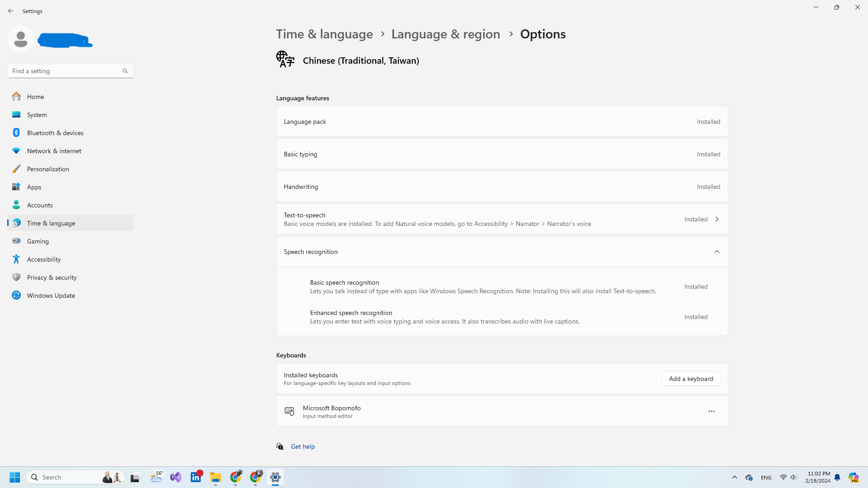Image resolution: width=868 pixels, height=488 pixels.
Task: Open Microsoft Bopomofo more options menu
Action: [711, 411]
